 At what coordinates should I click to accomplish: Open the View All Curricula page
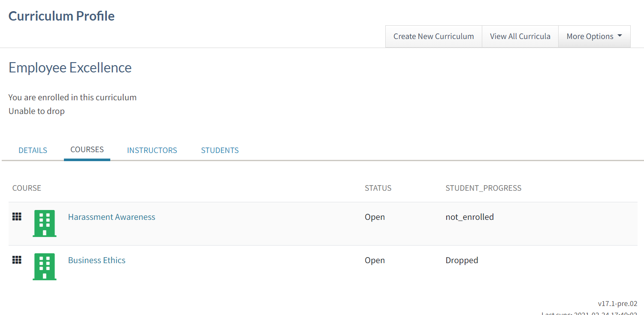520,36
